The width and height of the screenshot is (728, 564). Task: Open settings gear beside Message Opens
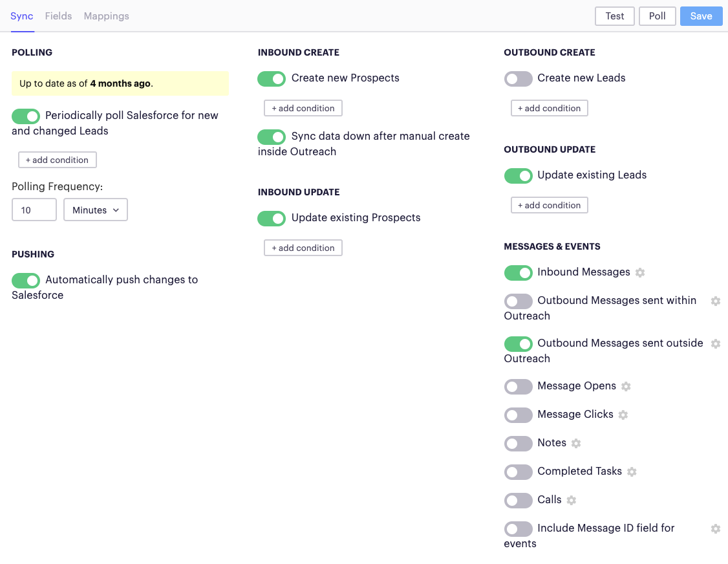click(626, 386)
